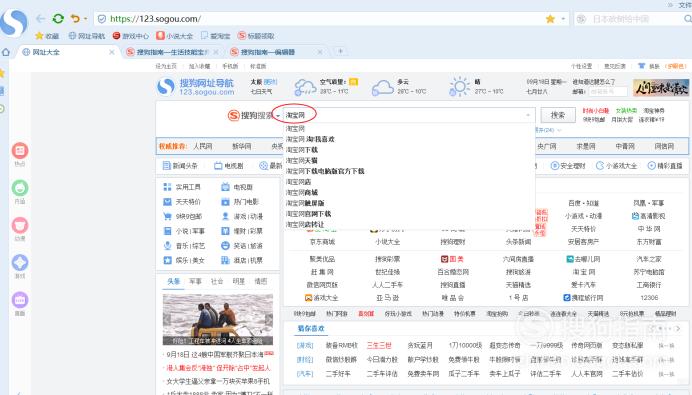Open the dropdown arrow next to bookmark star
The image size is (692, 395).
(563, 19)
